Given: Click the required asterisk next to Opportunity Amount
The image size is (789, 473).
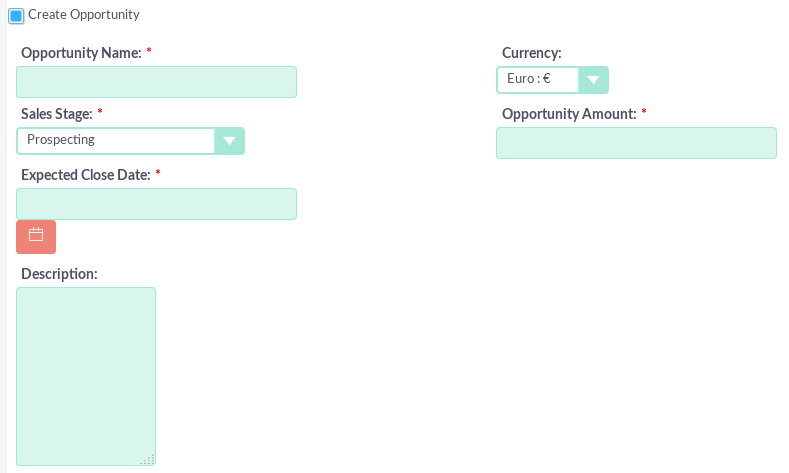Looking at the screenshot, I should pos(644,112).
